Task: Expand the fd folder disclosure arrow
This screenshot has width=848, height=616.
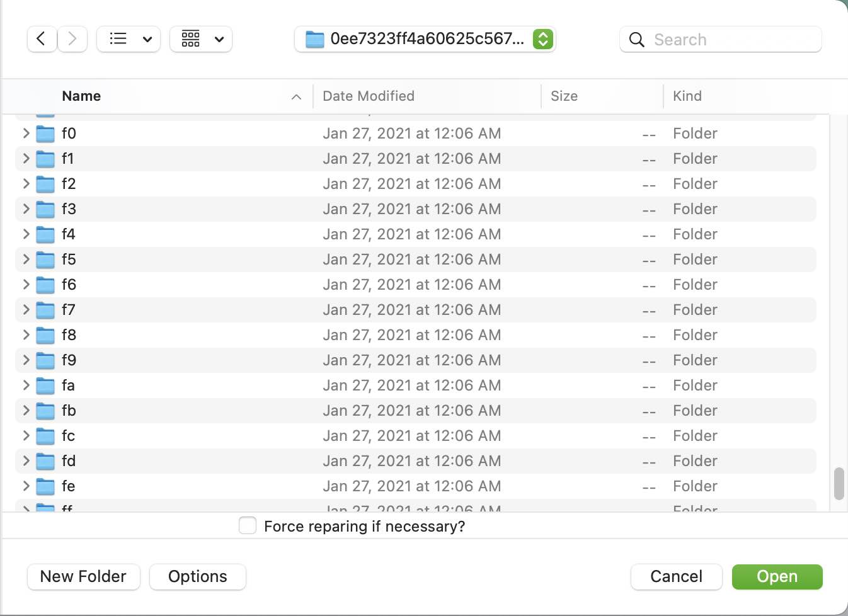Action: click(26, 460)
